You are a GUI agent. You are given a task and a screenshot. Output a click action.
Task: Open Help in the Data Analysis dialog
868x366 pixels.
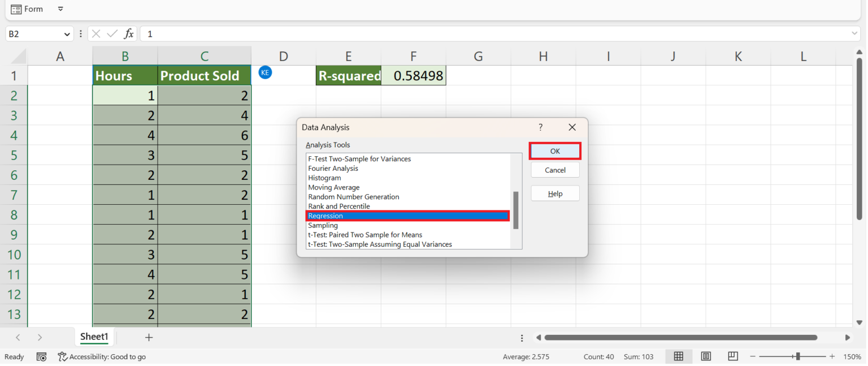554,193
